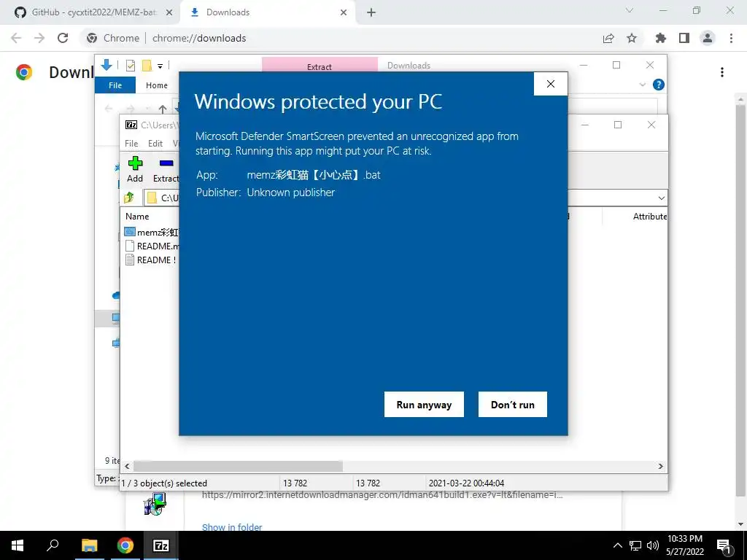Switch to the Extract ribbon tab in Explorer
This screenshot has height=560, width=747.
pos(320,66)
